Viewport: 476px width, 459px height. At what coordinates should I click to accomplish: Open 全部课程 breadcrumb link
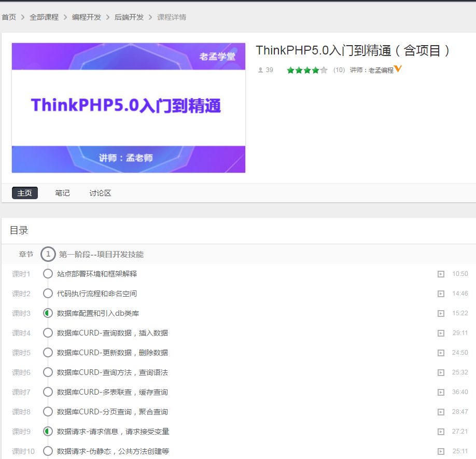tap(44, 17)
